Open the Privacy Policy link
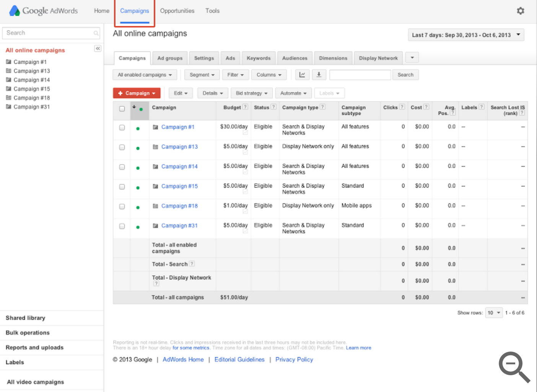537x392 pixels. [x=294, y=360]
